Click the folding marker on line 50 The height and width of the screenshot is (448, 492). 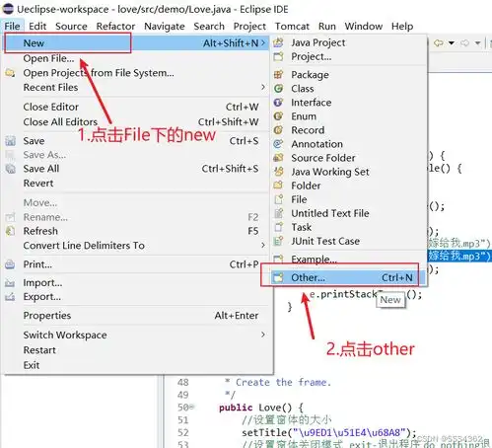[x=191, y=408]
